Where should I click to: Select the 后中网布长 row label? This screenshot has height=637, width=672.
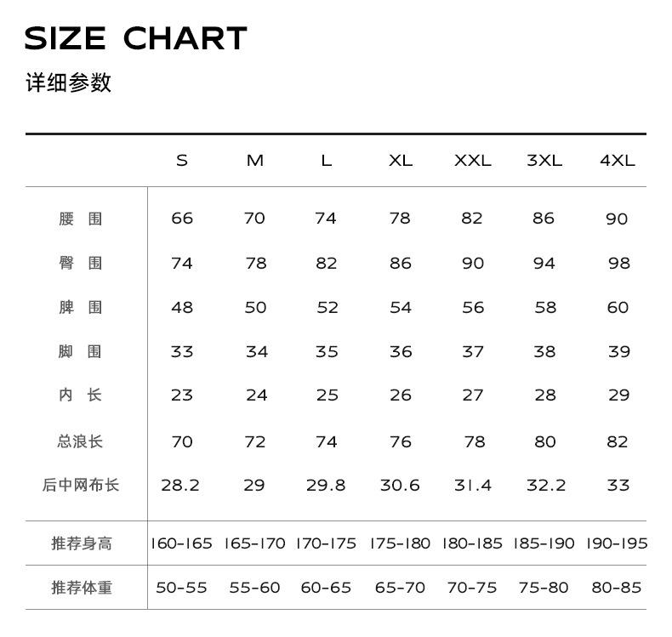[81, 486]
